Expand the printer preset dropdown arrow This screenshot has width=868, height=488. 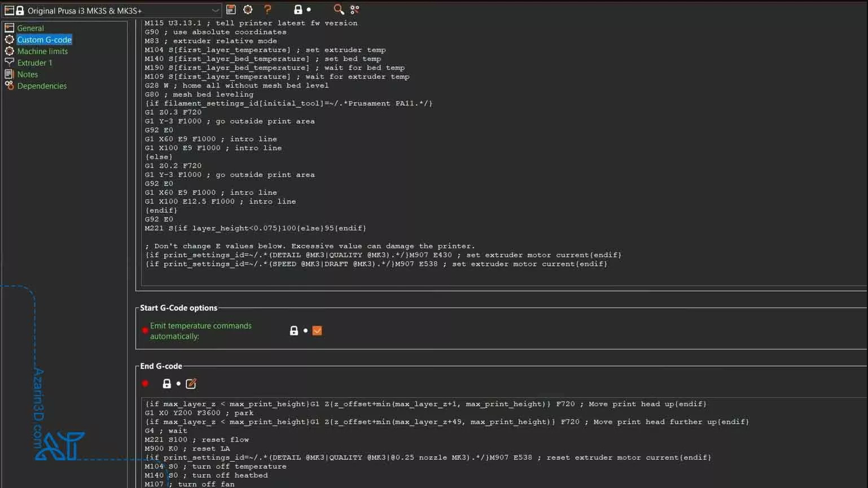[215, 10]
